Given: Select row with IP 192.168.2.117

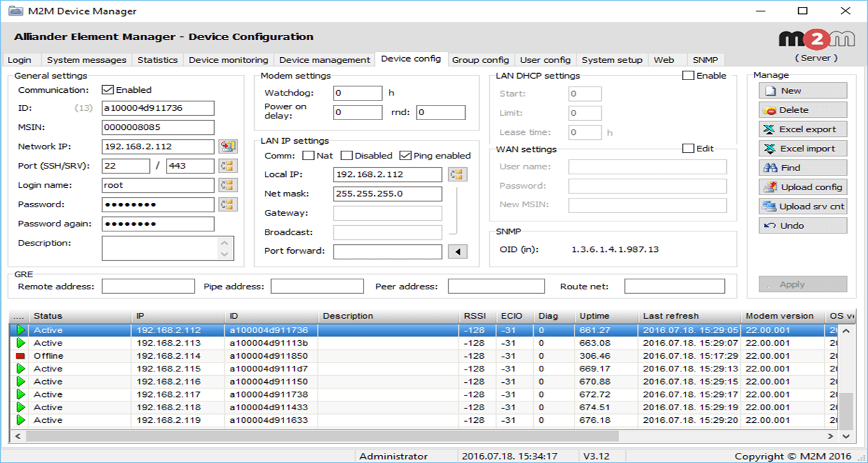Looking at the screenshot, I should click(x=424, y=394).
